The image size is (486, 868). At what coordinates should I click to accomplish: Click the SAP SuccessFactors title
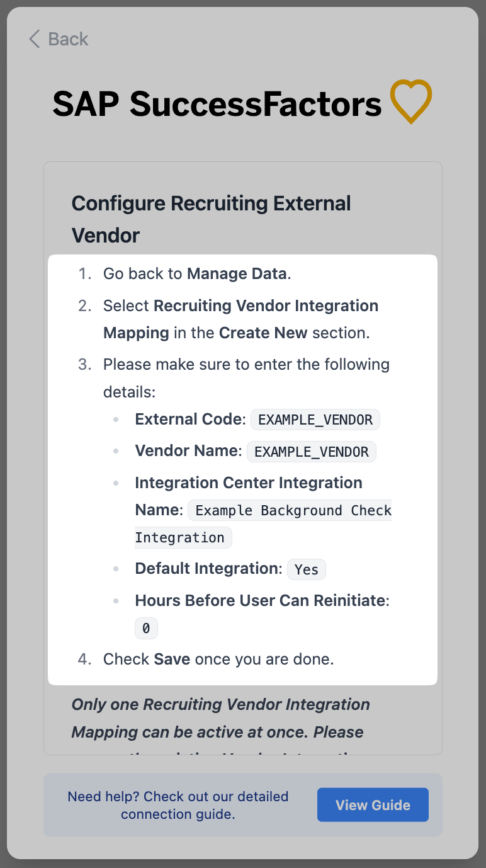(217, 104)
